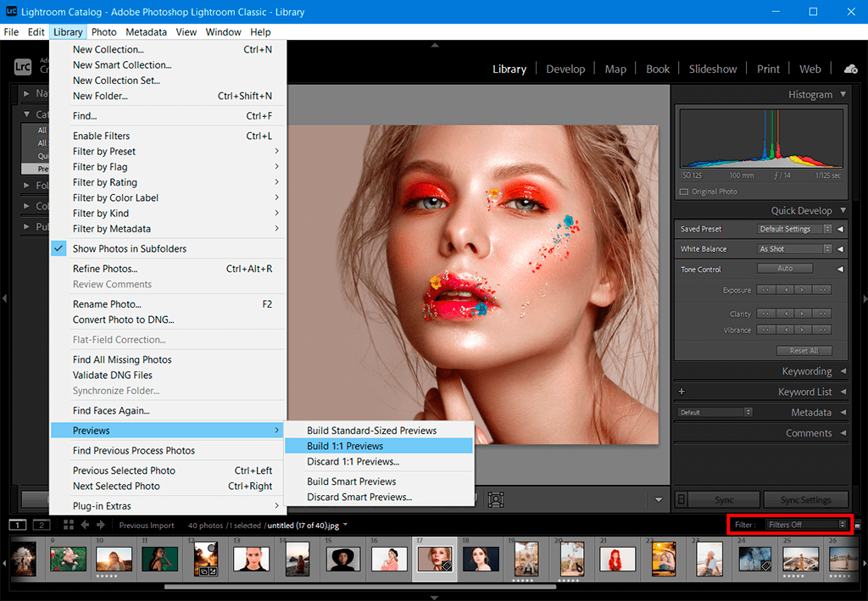Add a keyword with the plus icon

(x=682, y=392)
